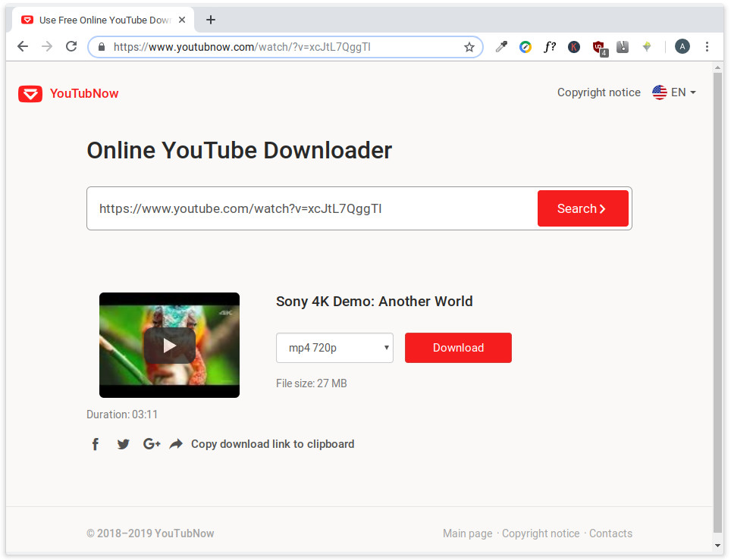Click the Sony 4K Demo: Another World title

pos(375,302)
